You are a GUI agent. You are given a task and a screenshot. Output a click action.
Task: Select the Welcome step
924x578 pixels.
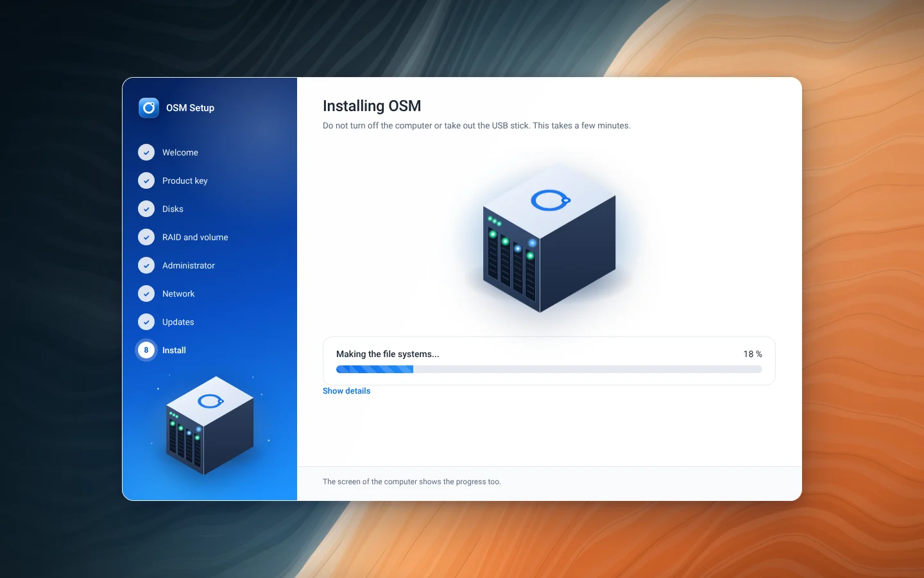coord(180,152)
